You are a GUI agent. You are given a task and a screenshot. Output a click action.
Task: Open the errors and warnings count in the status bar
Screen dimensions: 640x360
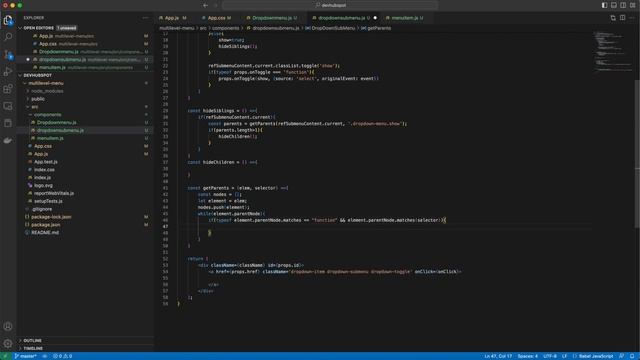pos(62,356)
